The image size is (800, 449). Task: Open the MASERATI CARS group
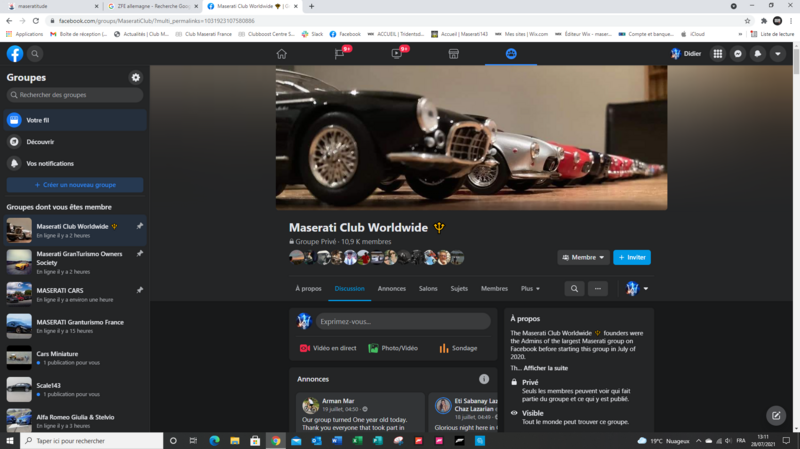(75, 294)
